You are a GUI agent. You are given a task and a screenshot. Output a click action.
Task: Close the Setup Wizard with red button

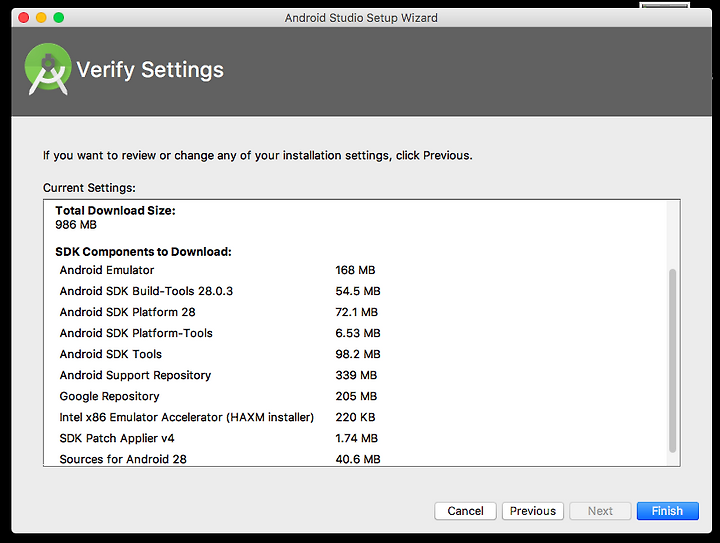[23, 17]
